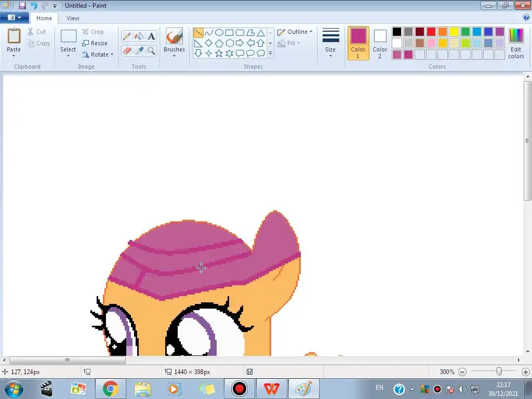
Task: Choose the Down arrow shape
Action: tap(198, 54)
